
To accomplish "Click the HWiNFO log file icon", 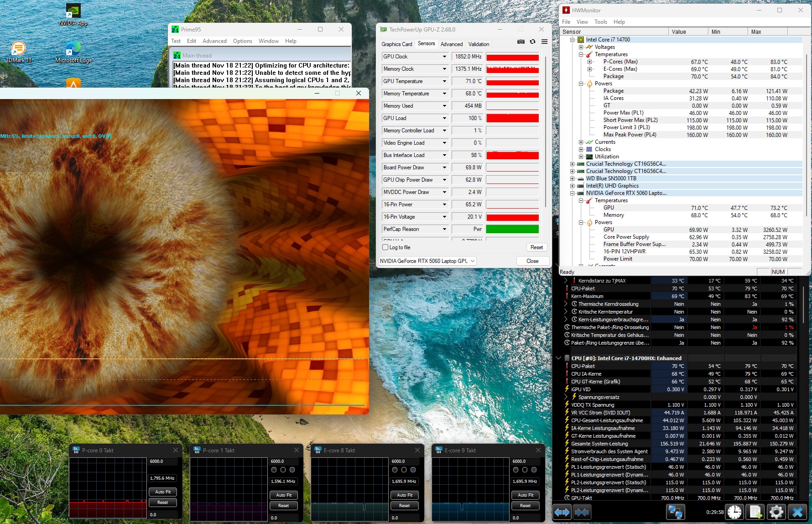I will [755, 512].
